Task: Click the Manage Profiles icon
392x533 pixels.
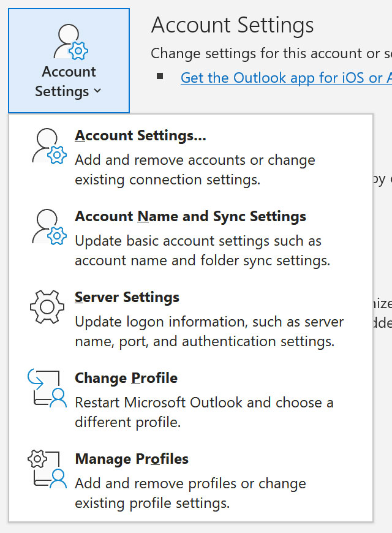Action: pyautogui.click(x=47, y=469)
